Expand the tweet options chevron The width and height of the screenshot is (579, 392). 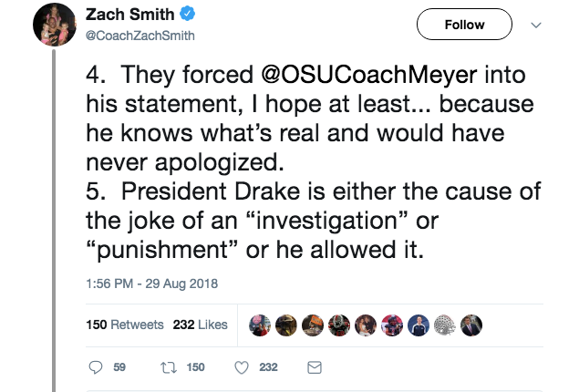(x=536, y=26)
